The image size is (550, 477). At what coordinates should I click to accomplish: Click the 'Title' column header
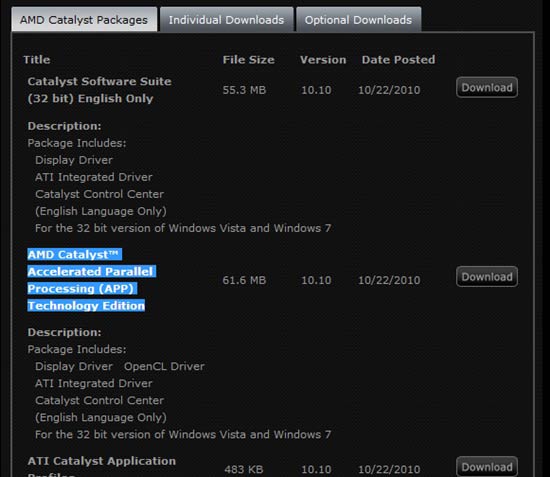click(37, 60)
